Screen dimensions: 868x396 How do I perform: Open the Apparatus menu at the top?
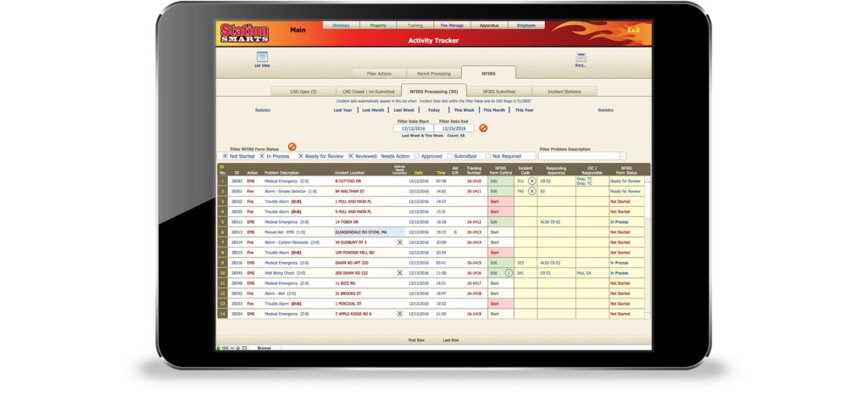click(x=489, y=25)
